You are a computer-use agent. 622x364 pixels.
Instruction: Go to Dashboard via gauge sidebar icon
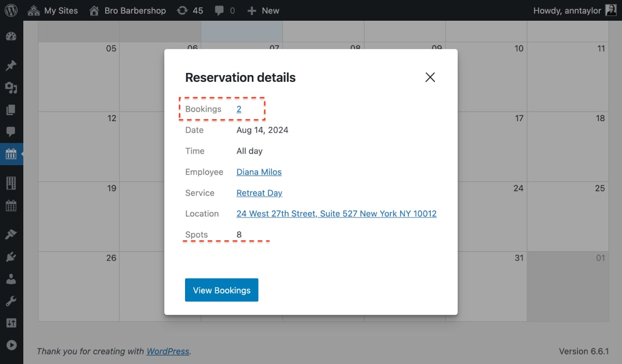tap(11, 37)
